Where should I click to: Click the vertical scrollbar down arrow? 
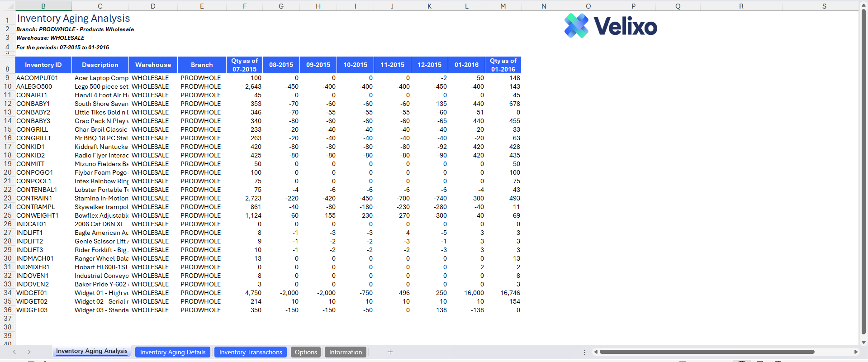(x=863, y=343)
